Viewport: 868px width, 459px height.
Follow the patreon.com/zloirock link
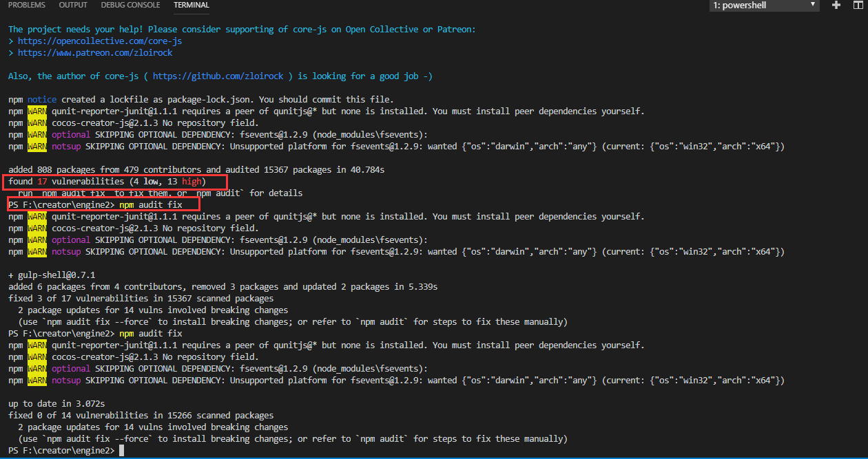coord(95,53)
